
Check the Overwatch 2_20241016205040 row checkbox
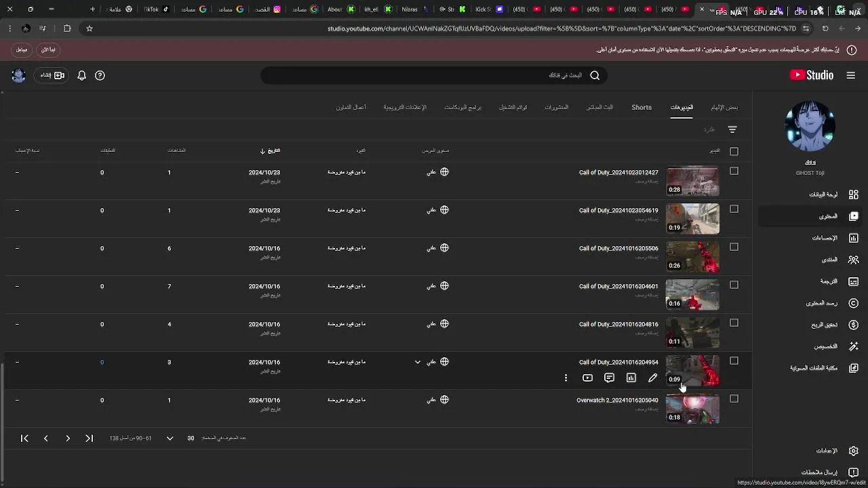[734, 399]
